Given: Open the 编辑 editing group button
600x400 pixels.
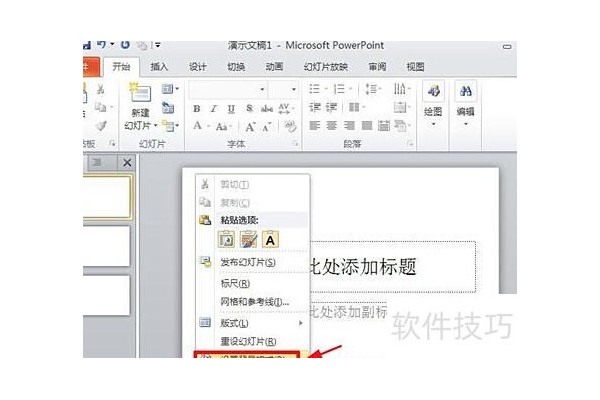Looking at the screenshot, I should click(465, 104).
